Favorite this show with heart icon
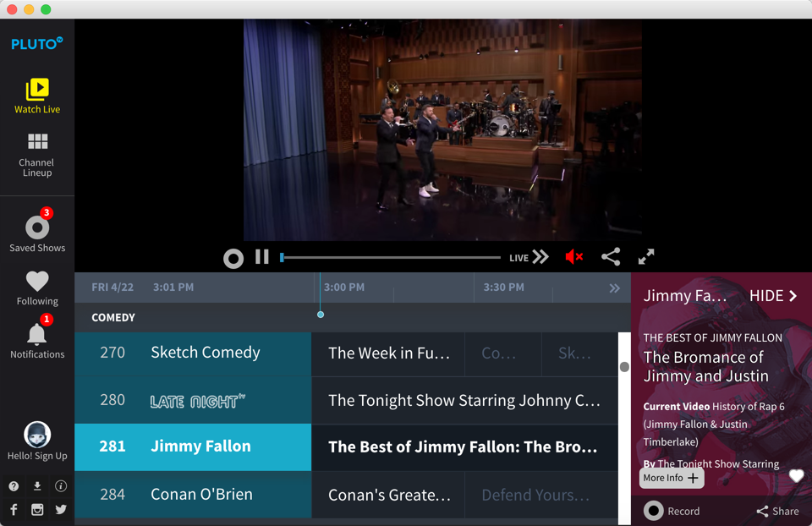The height and width of the screenshot is (526, 812). pos(796,475)
